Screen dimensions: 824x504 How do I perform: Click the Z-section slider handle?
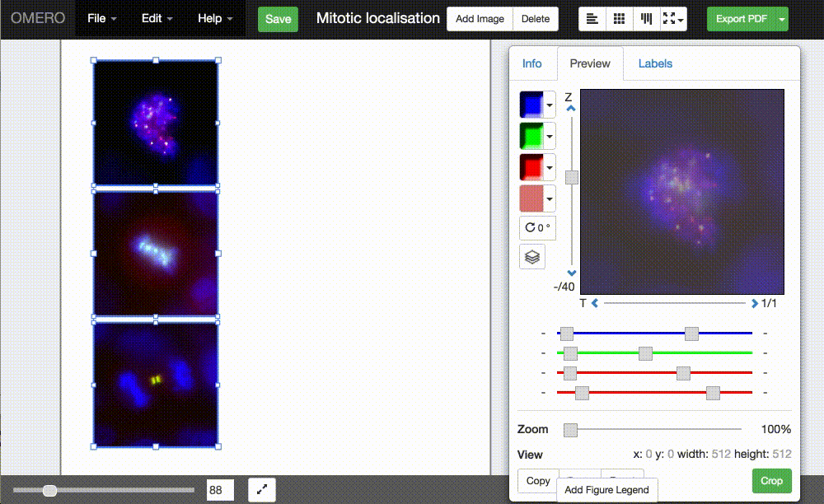pos(572,177)
